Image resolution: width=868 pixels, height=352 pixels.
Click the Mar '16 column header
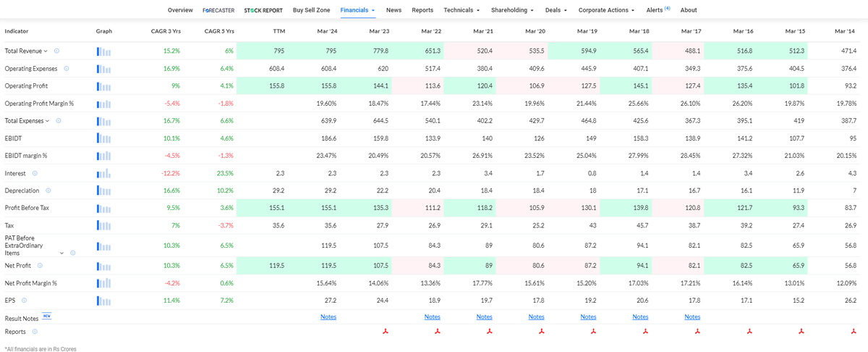[x=742, y=31]
